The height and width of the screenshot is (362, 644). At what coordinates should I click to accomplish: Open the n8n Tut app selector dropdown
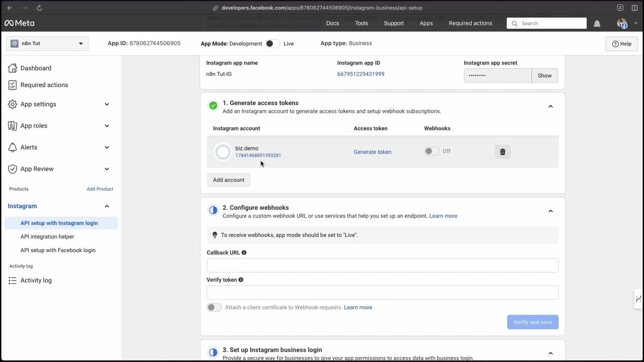pos(47,44)
